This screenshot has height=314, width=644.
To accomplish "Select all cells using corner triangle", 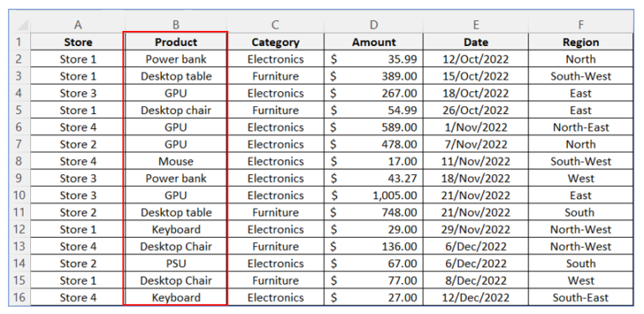I will (20, 24).
